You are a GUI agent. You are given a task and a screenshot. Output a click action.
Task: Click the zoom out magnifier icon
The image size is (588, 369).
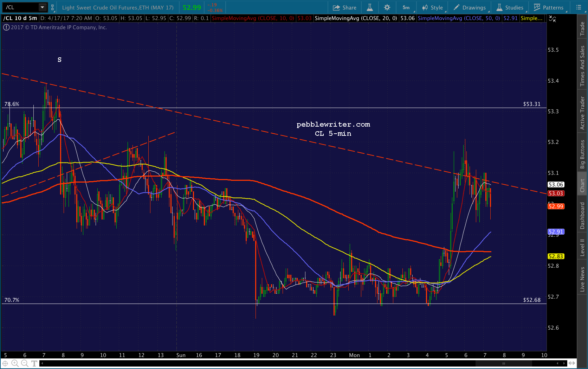24,363
